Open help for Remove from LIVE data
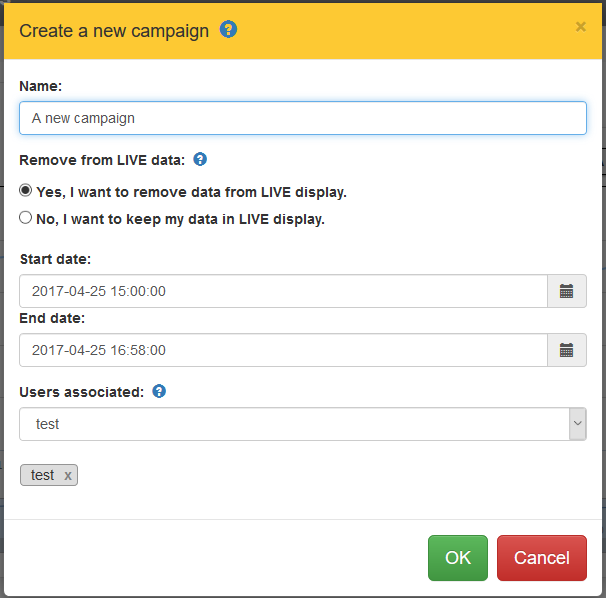 200,159
